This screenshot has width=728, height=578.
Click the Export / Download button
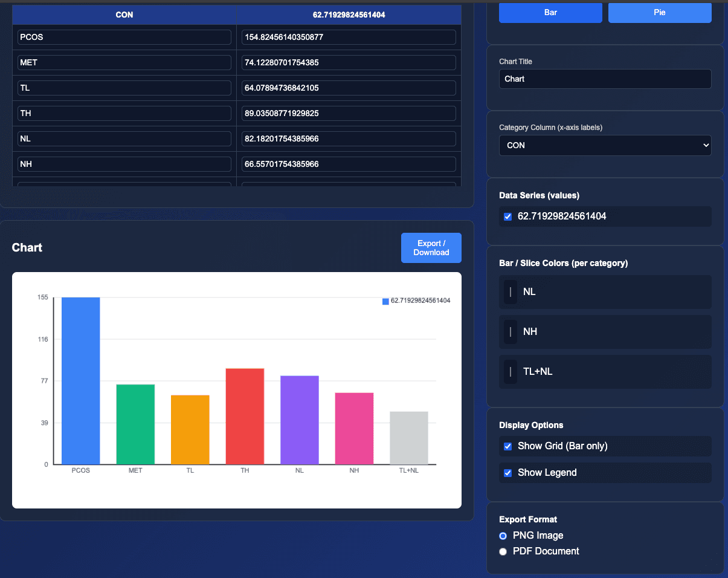point(431,247)
